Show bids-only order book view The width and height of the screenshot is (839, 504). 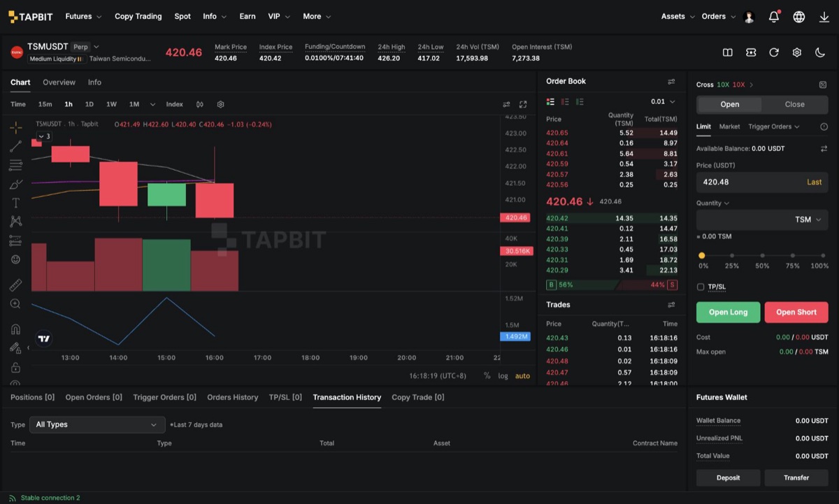pyautogui.click(x=580, y=102)
